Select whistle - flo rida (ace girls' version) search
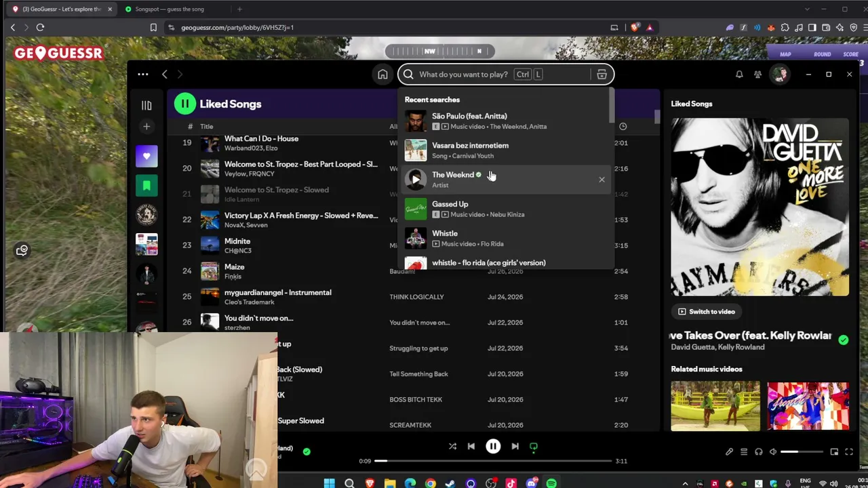868x488 pixels. 506,263
